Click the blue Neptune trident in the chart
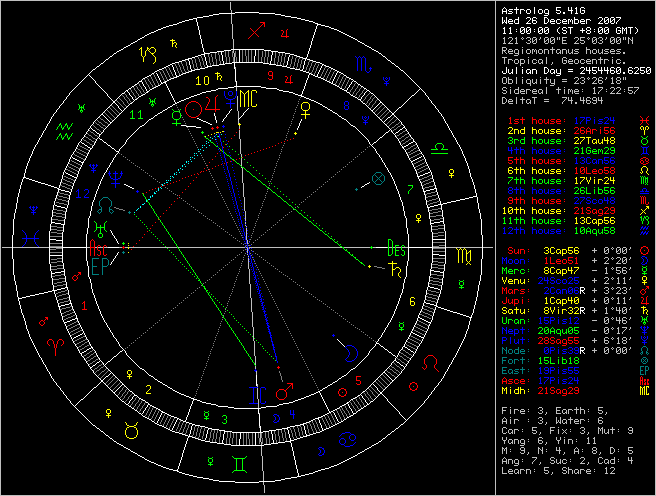The width and height of the screenshot is (656, 496). 119,180
